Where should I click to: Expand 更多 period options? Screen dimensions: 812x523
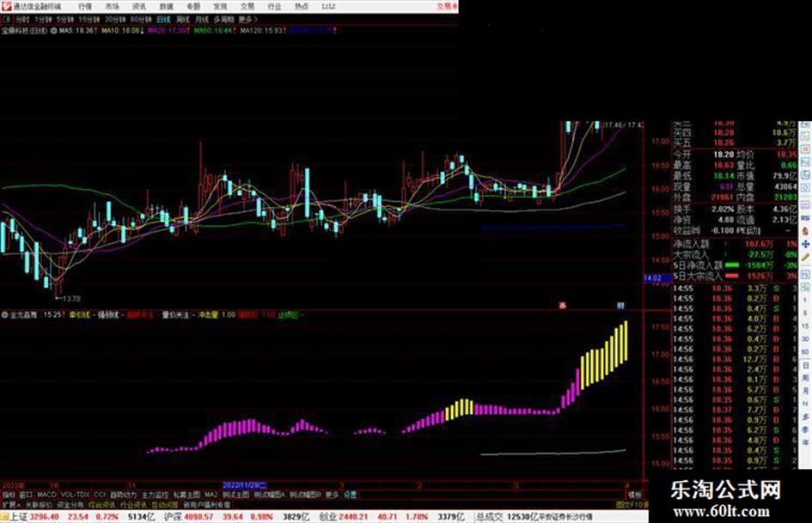(x=247, y=20)
